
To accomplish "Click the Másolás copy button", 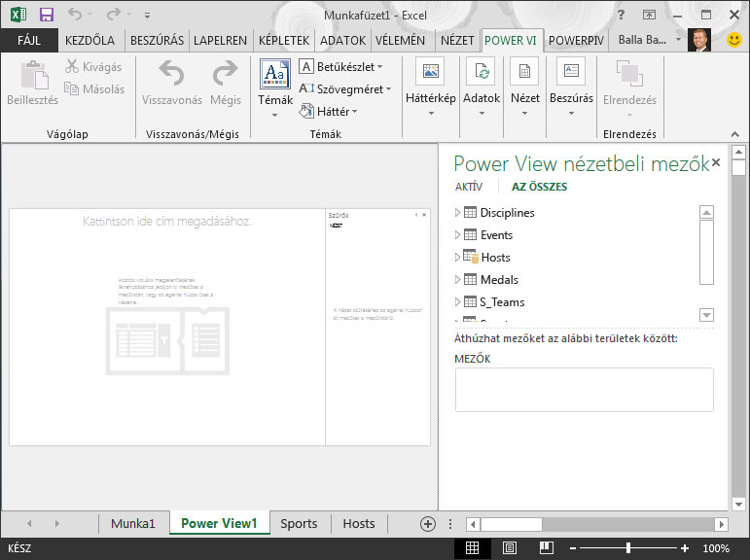I will [x=94, y=88].
